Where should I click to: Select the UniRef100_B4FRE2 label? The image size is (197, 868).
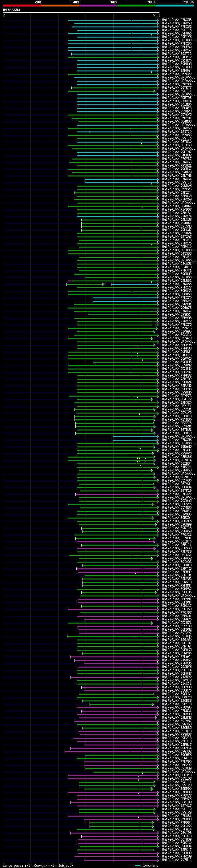point(177,57)
